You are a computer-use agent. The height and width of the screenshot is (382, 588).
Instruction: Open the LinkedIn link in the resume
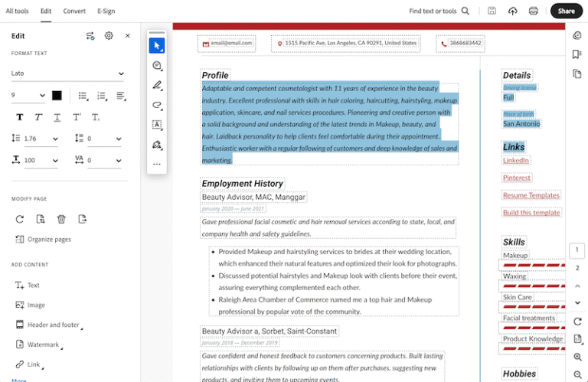click(515, 161)
